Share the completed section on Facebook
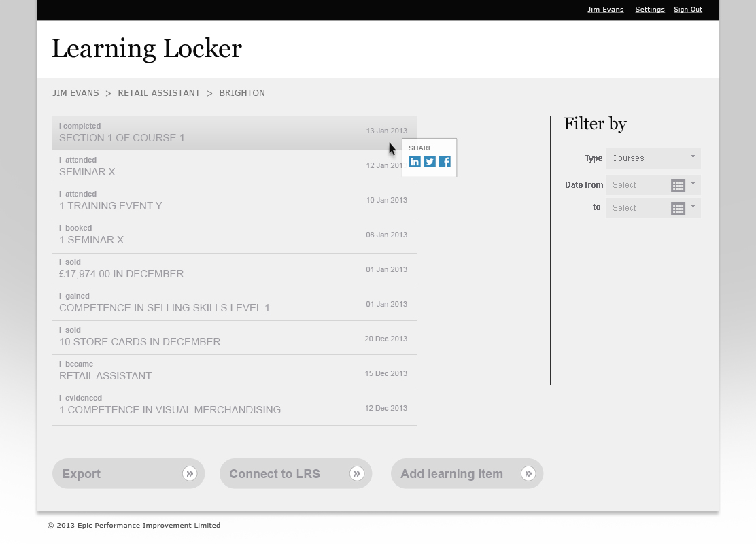756x544 pixels. click(x=445, y=162)
